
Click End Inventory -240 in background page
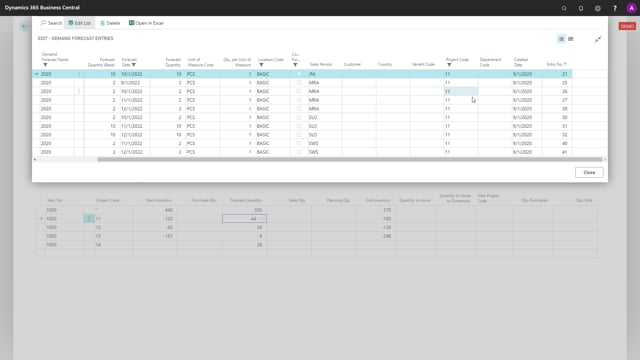click(x=386, y=236)
